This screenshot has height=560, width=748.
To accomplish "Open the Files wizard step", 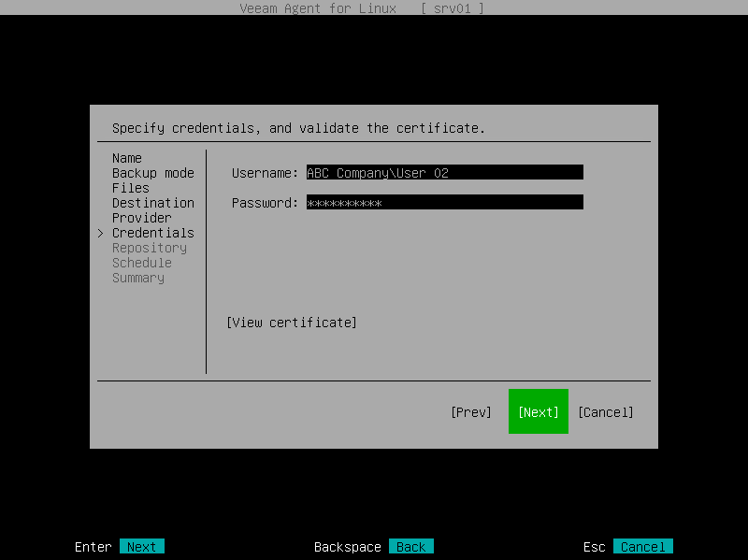I will click(130, 187).
